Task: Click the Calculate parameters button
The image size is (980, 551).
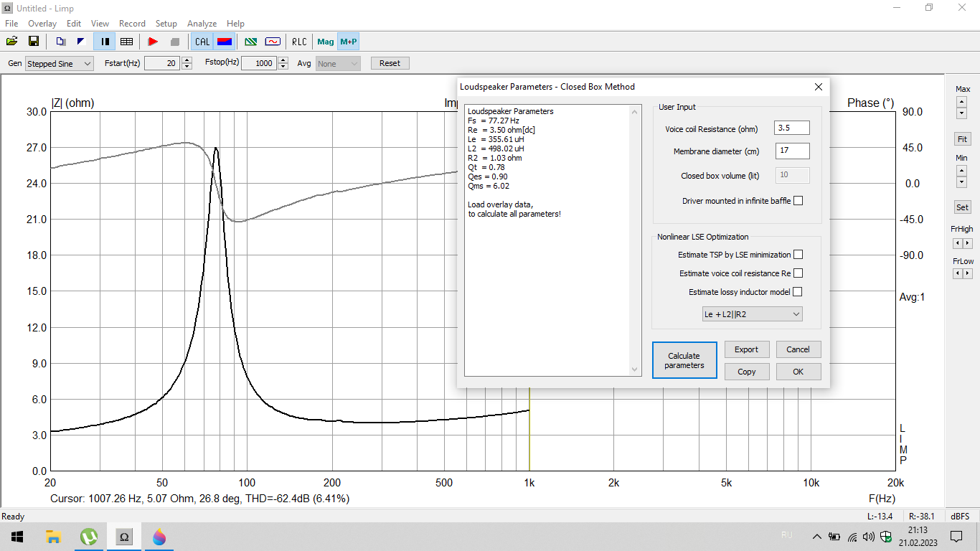Action: 684,360
